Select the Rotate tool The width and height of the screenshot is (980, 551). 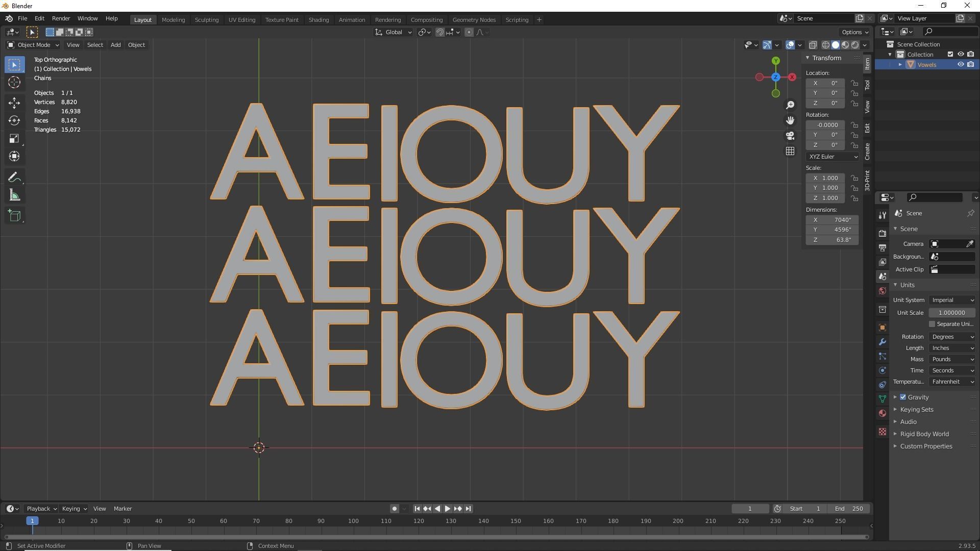14,120
